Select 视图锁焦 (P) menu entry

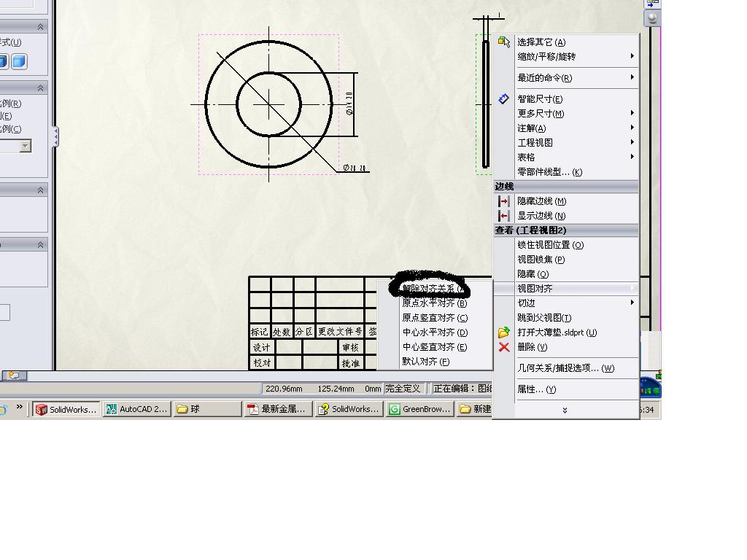(566, 260)
